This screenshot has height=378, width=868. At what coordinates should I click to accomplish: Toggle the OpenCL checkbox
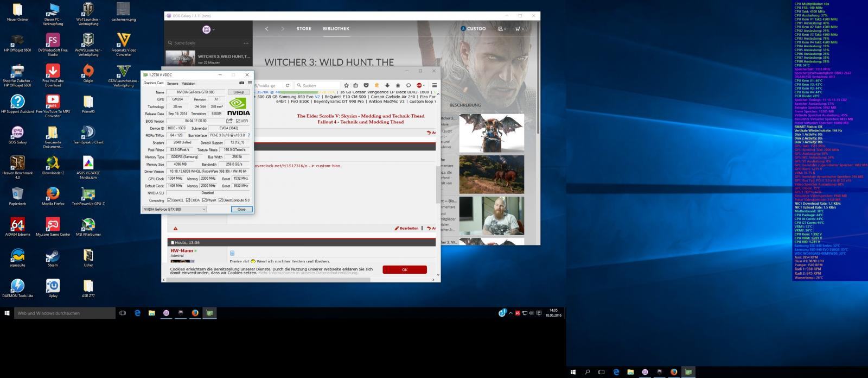point(169,200)
